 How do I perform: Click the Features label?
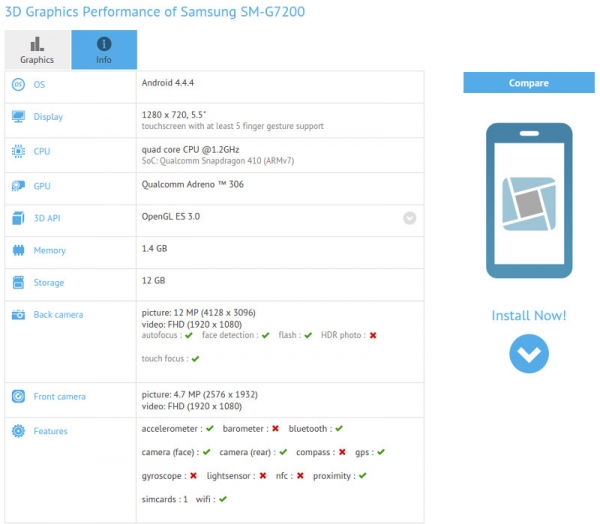pos(50,431)
